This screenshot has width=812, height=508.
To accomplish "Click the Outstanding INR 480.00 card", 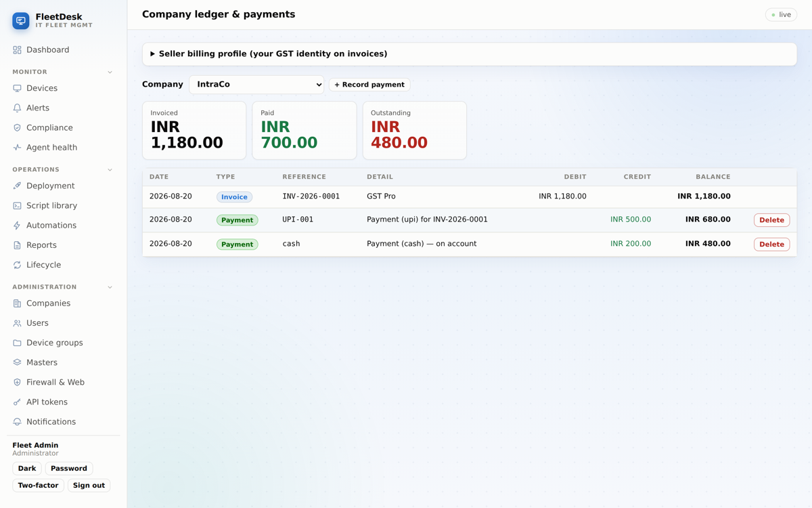I will pos(415,131).
